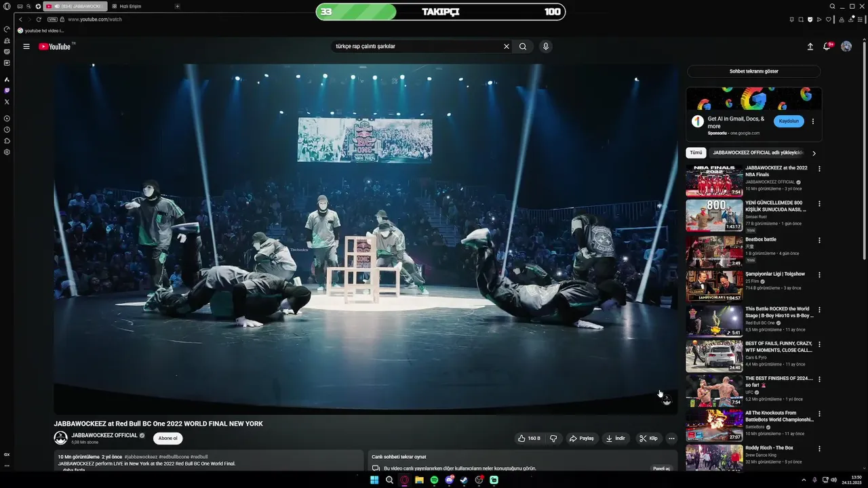Open Panel aç chat panel button
868x488 pixels.
(661, 468)
